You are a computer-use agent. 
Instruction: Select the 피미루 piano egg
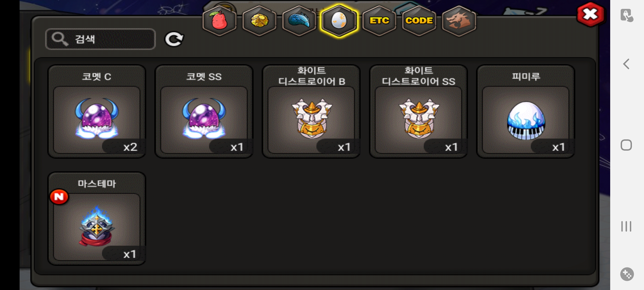tap(526, 111)
